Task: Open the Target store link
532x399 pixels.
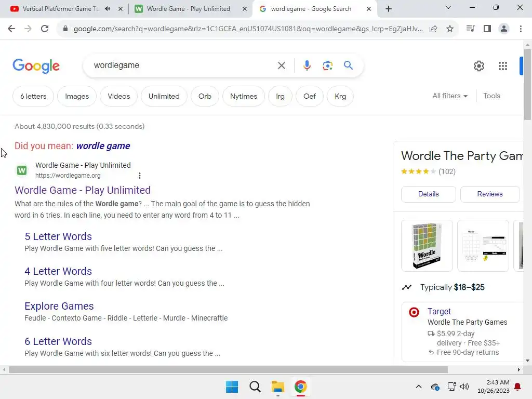Action: pos(439,312)
